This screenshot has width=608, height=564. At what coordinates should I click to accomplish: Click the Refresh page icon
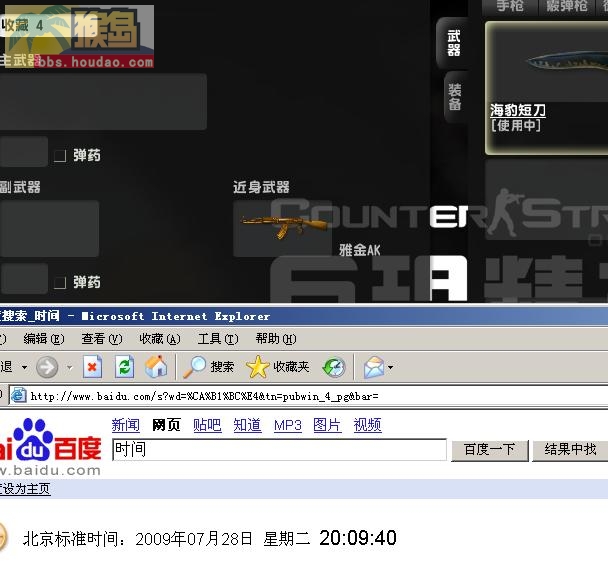[124, 367]
